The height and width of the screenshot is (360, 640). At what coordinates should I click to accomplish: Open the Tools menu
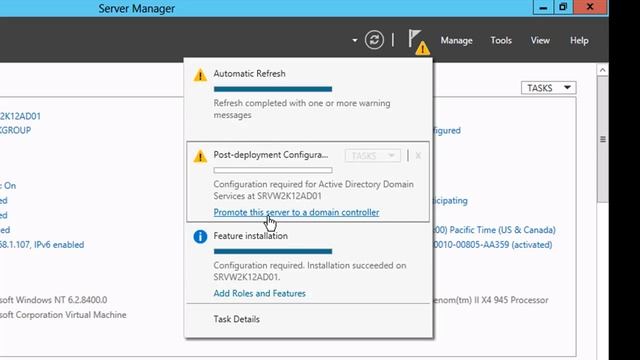click(501, 40)
